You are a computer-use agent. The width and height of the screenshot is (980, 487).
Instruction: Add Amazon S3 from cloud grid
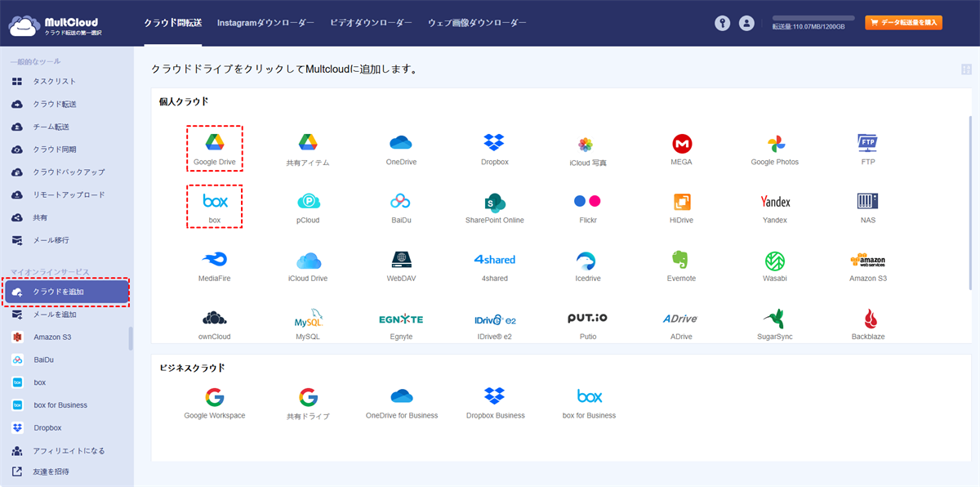coord(867,266)
